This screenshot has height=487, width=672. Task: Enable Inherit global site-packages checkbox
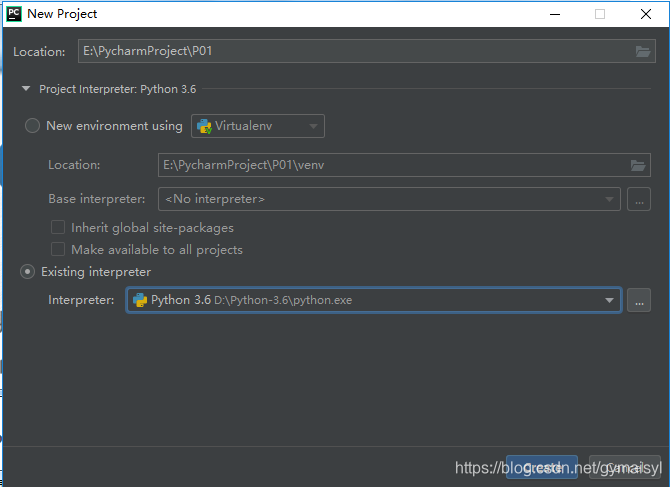58,227
